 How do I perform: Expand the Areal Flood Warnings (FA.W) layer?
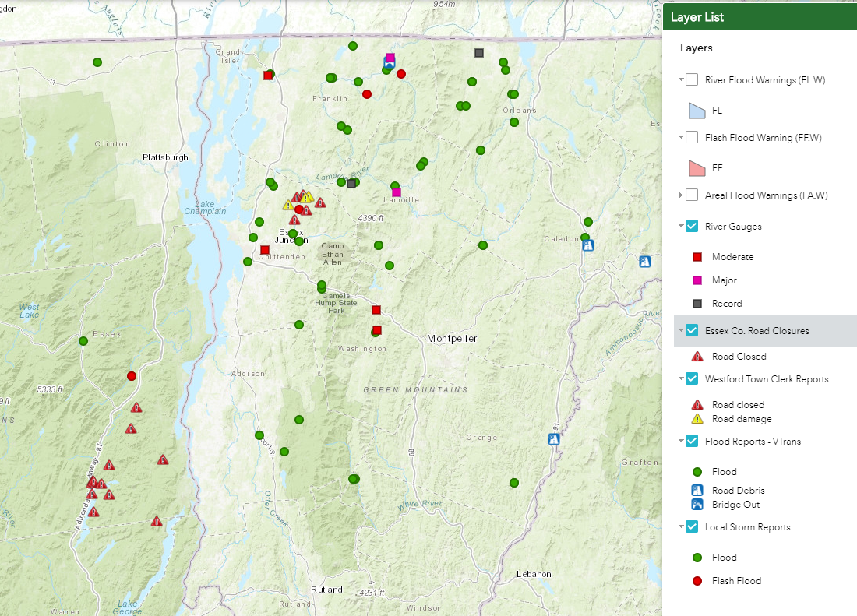click(x=681, y=195)
